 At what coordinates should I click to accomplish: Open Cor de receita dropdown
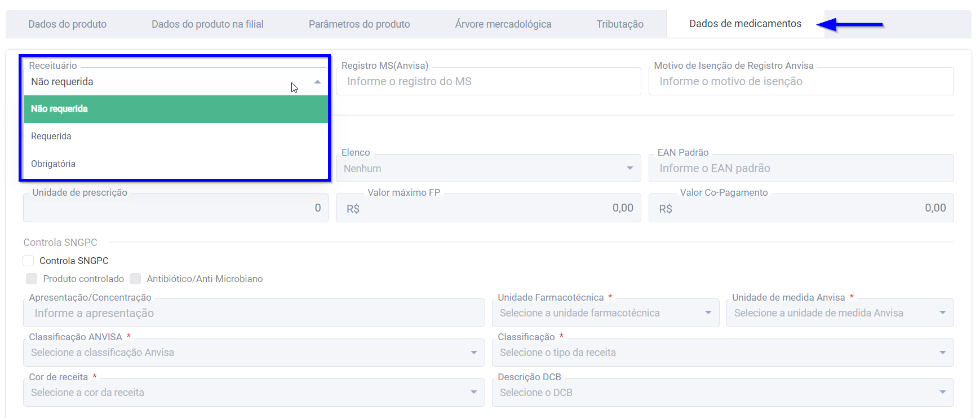point(254,393)
